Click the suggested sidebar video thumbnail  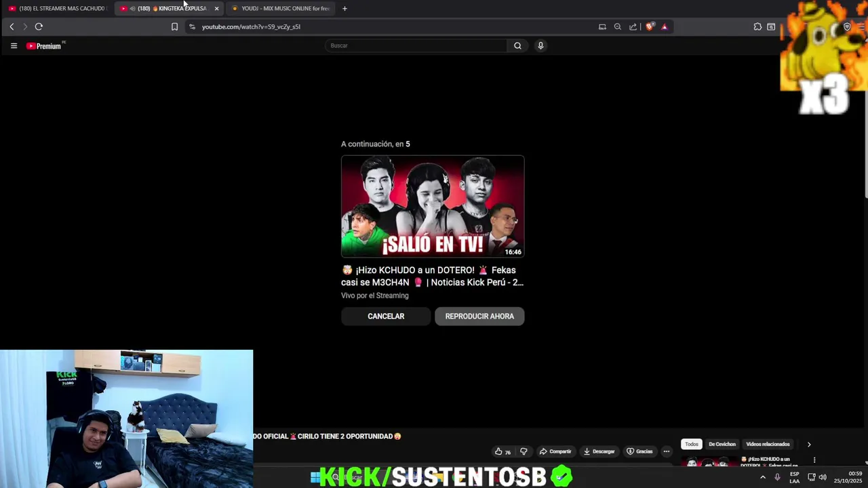pos(709,462)
